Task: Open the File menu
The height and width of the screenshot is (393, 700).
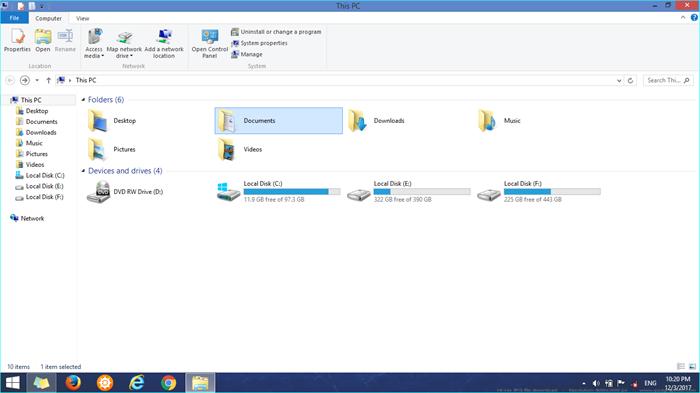Action: click(14, 18)
